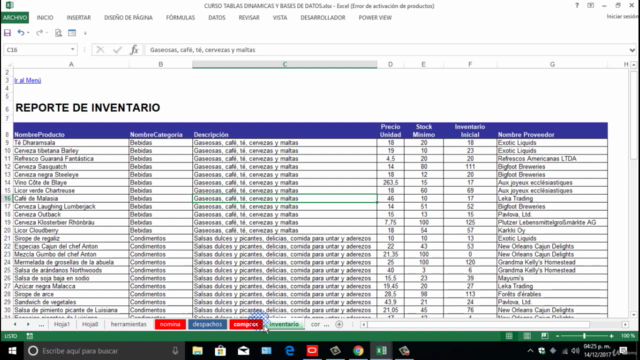Open the DATOS ribbon tab
This screenshot has width=640, height=360.
[217, 18]
